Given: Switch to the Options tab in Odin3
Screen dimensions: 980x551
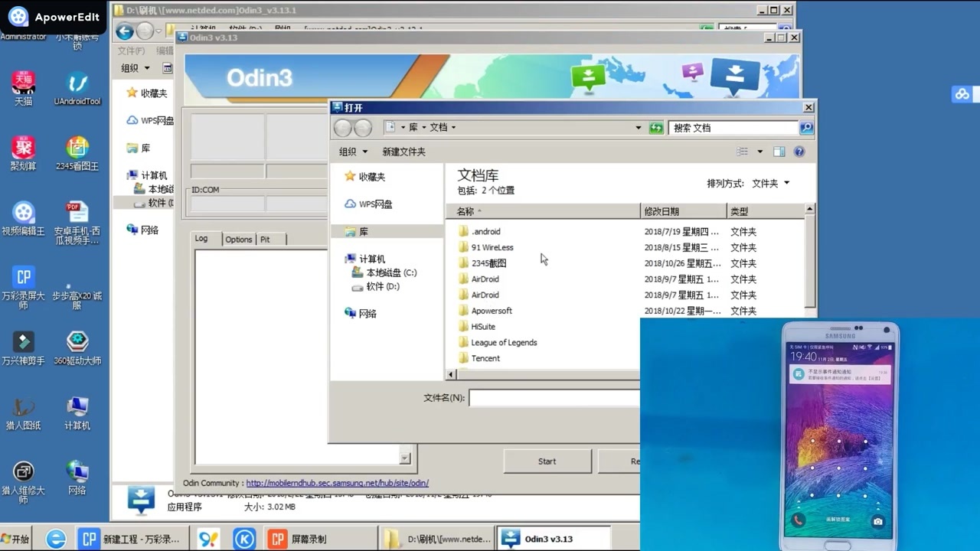Looking at the screenshot, I should (238, 240).
